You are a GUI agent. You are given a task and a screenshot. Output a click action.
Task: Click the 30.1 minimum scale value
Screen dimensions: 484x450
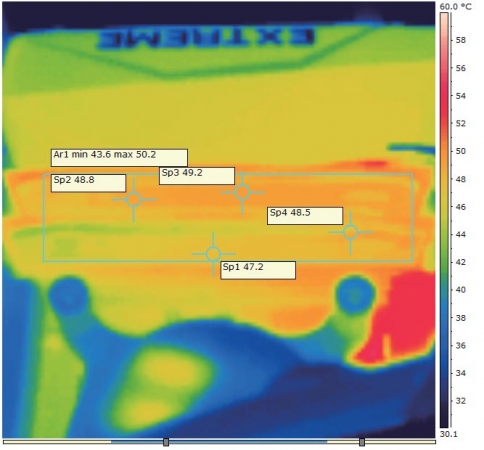448,434
